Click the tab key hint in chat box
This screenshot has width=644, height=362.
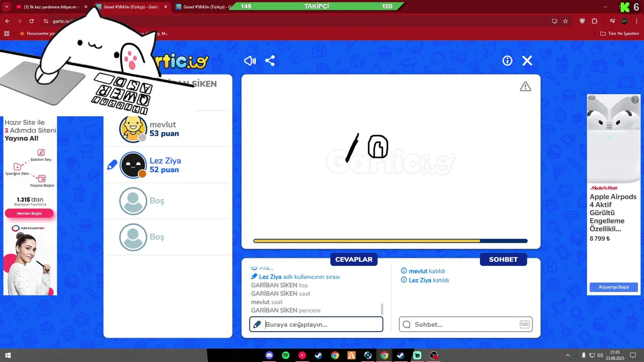click(x=525, y=324)
